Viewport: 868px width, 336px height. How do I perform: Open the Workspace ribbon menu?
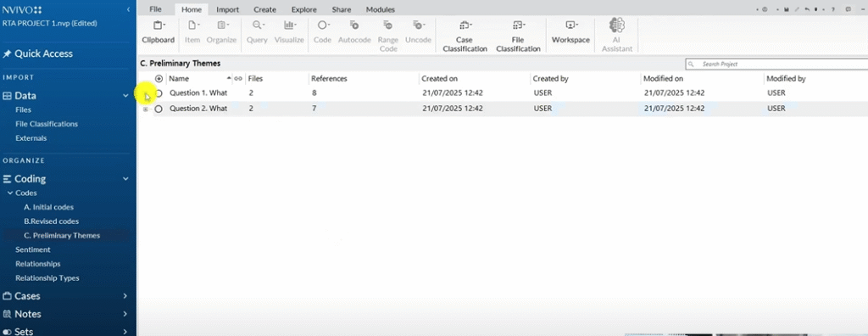[x=570, y=31]
